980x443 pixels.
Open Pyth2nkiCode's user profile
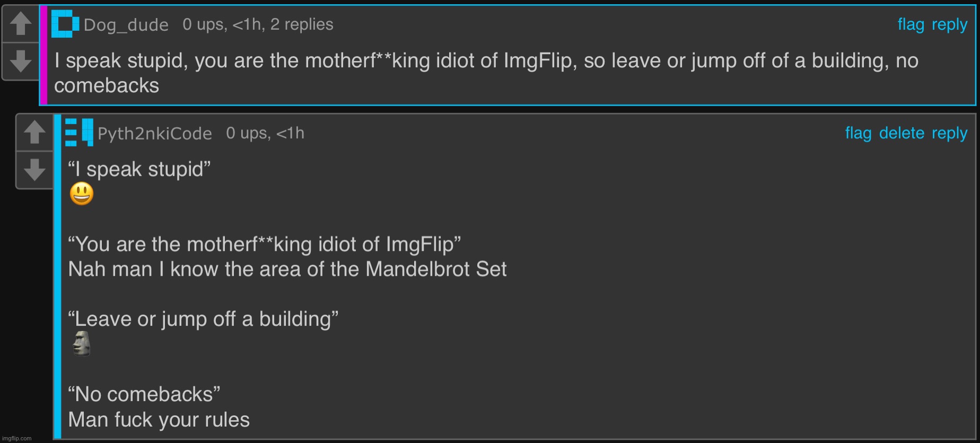155,133
